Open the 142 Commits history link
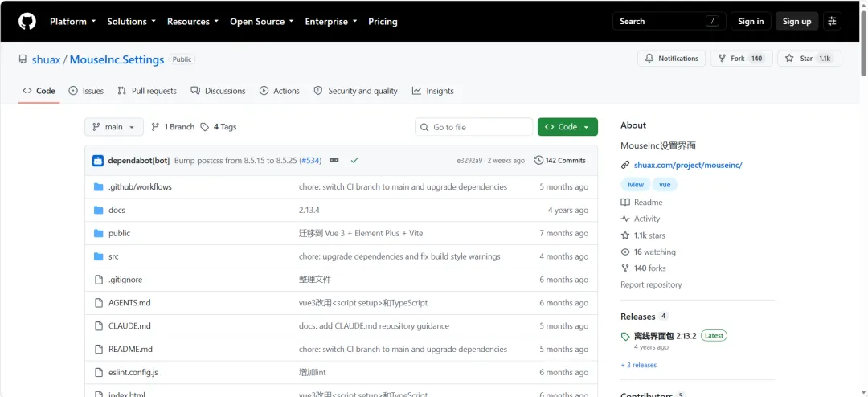Screen dimensions: 868x397 point(559,161)
